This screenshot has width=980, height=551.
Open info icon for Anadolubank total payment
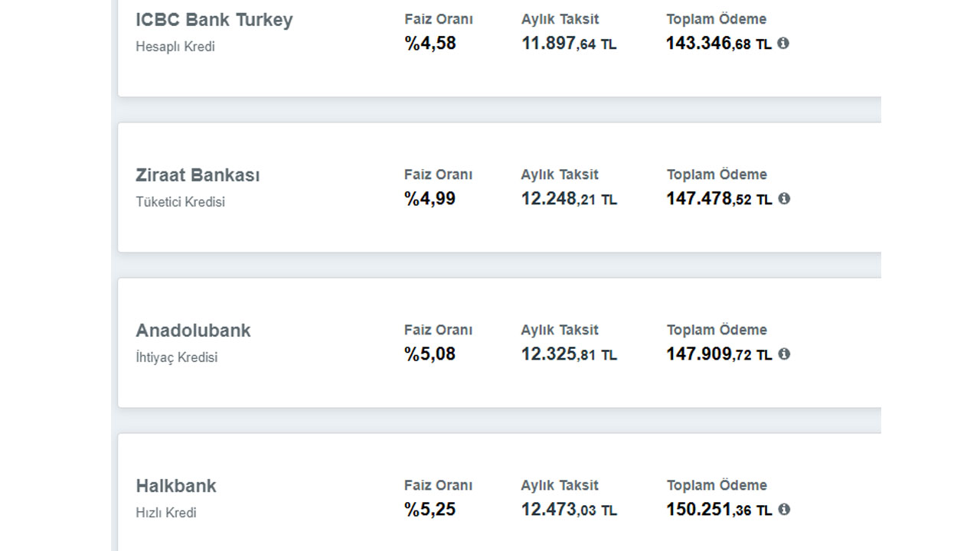click(783, 354)
